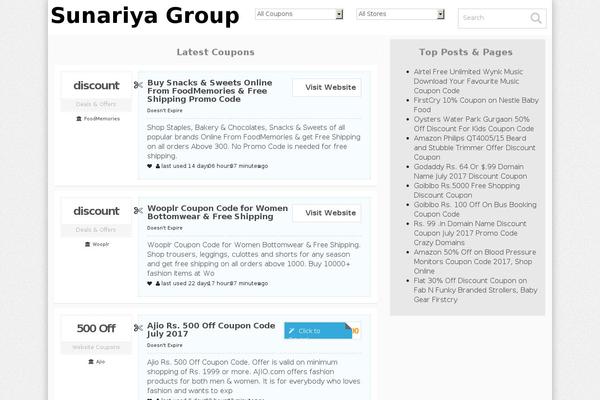Image resolution: width=600 pixels, height=400 pixels.
Task: Open 'Buy Snacks & Sweets Online' coupon title
Action: pyautogui.click(x=210, y=91)
